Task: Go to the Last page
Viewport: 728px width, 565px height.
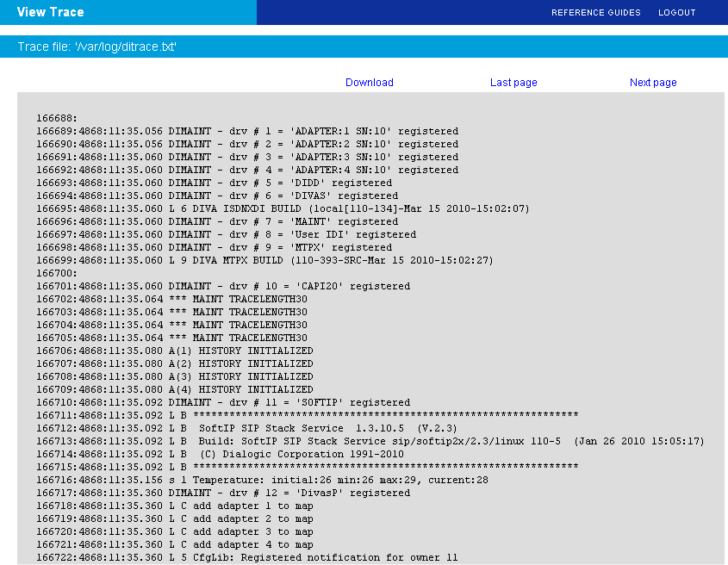Action: pyautogui.click(x=513, y=83)
